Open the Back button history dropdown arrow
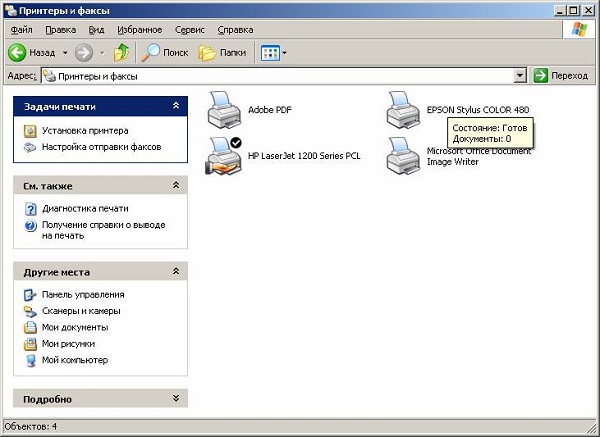Screen dimensions: 600x437 click(x=65, y=52)
